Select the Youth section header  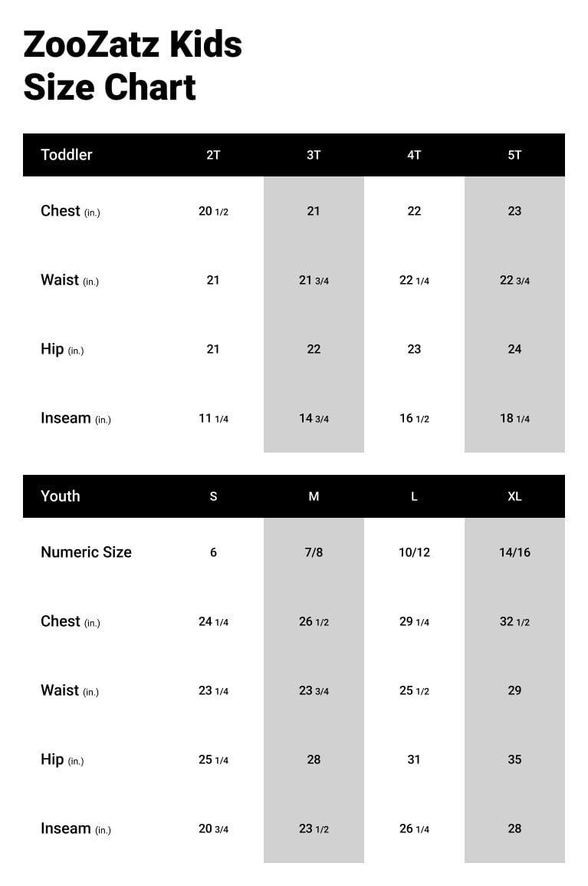61,496
